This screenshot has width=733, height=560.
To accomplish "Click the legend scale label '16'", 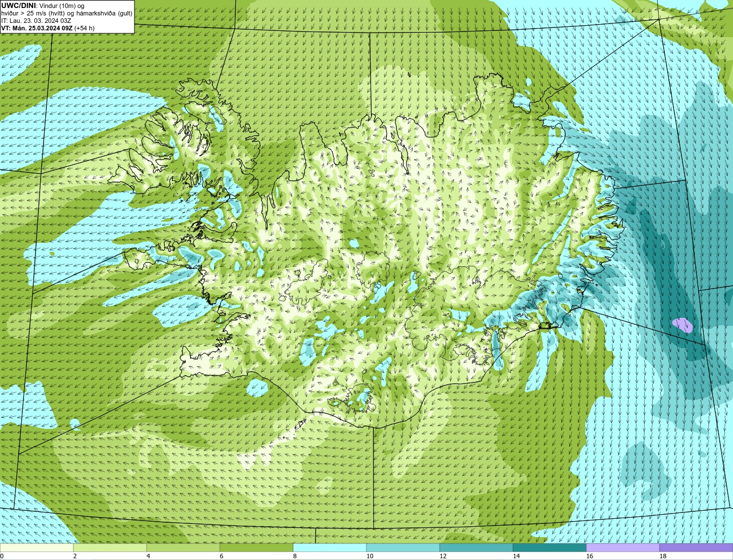I will 590,556.
